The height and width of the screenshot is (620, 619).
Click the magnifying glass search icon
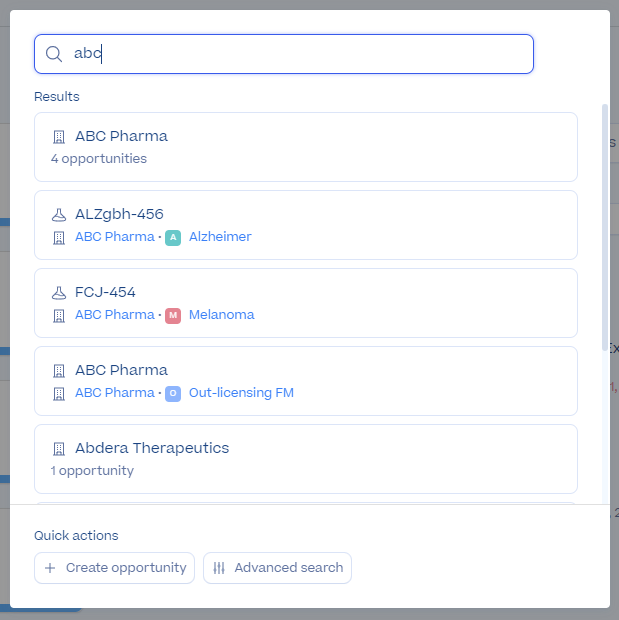54,54
